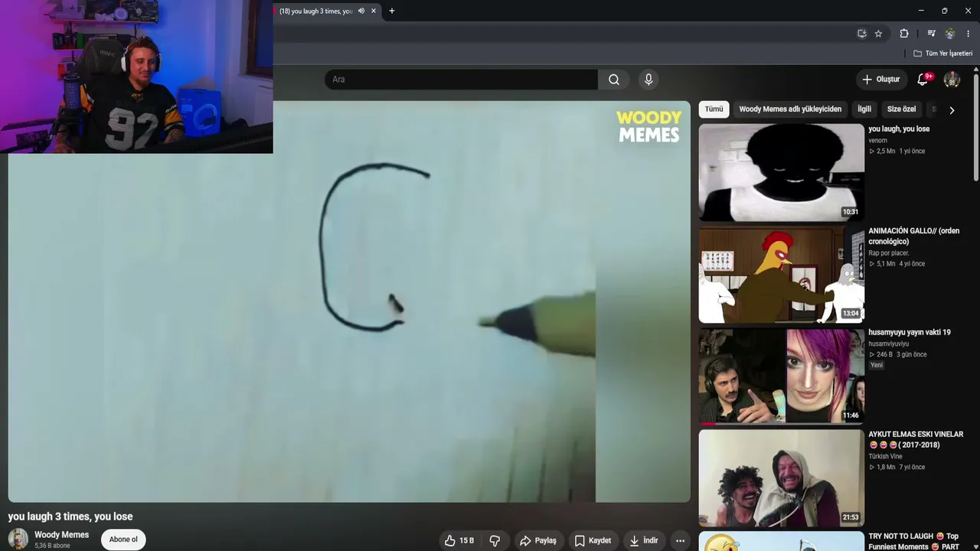This screenshot has width=980, height=551.
Task: Open more actions three-dot menu under video
Action: pyautogui.click(x=680, y=540)
